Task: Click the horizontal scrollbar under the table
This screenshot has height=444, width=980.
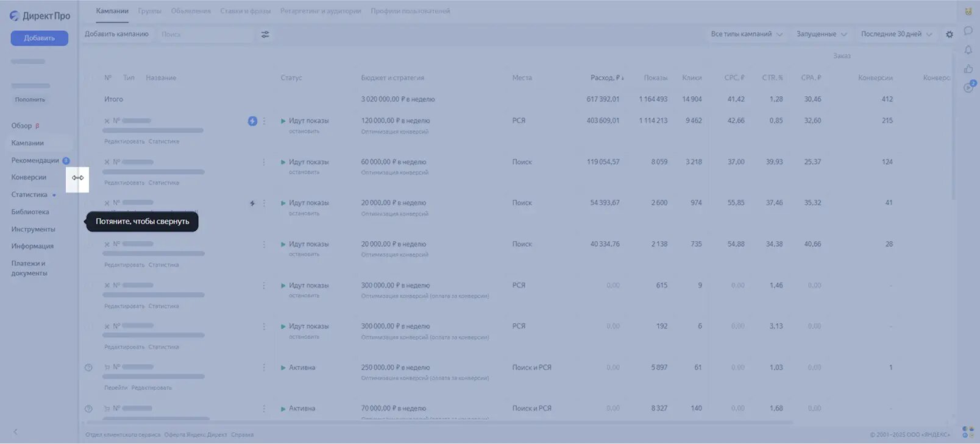Action: point(440,423)
